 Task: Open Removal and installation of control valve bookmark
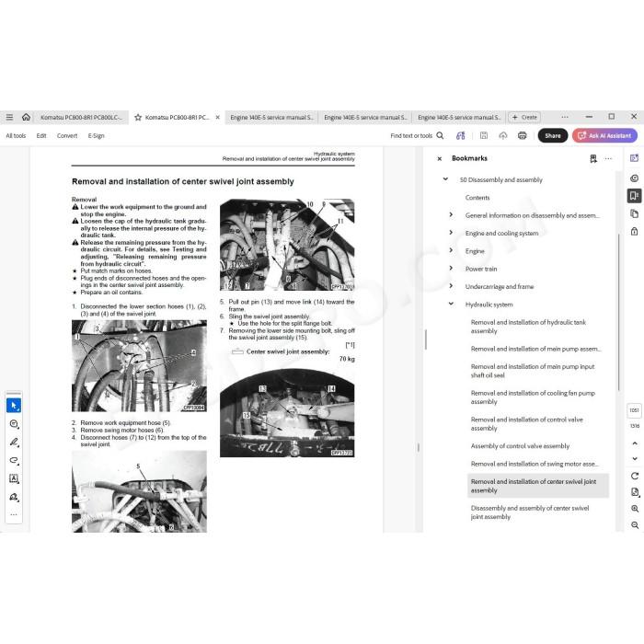(x=526, y=424)
